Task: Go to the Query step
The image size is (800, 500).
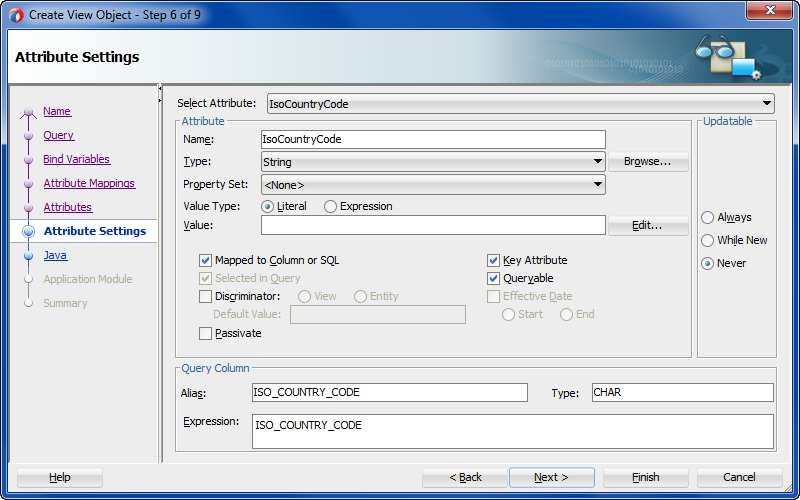Action: (59, 135)
